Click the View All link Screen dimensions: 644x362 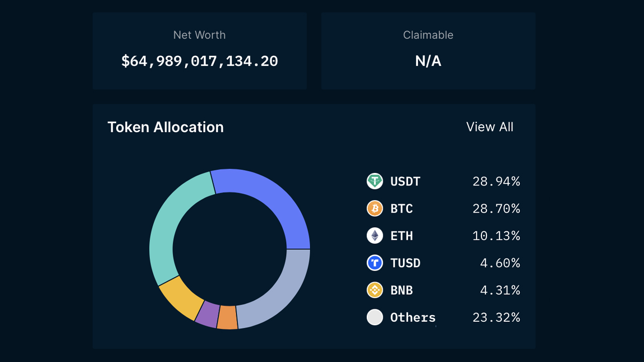[490, 127]
